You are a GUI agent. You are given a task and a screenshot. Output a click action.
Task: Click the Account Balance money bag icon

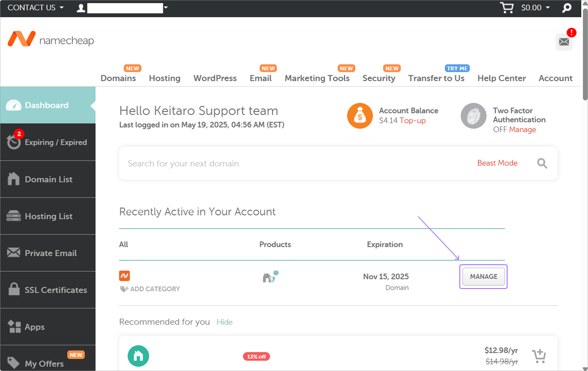360,116
